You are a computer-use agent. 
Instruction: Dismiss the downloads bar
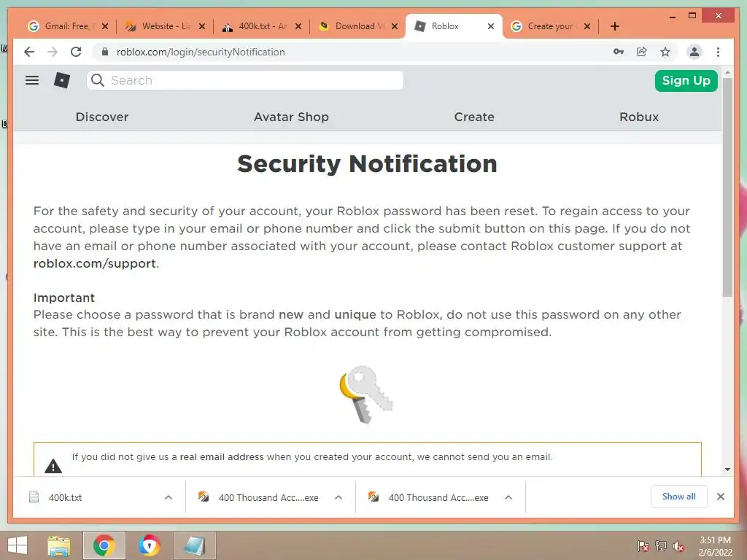click(x=720, y=497)
